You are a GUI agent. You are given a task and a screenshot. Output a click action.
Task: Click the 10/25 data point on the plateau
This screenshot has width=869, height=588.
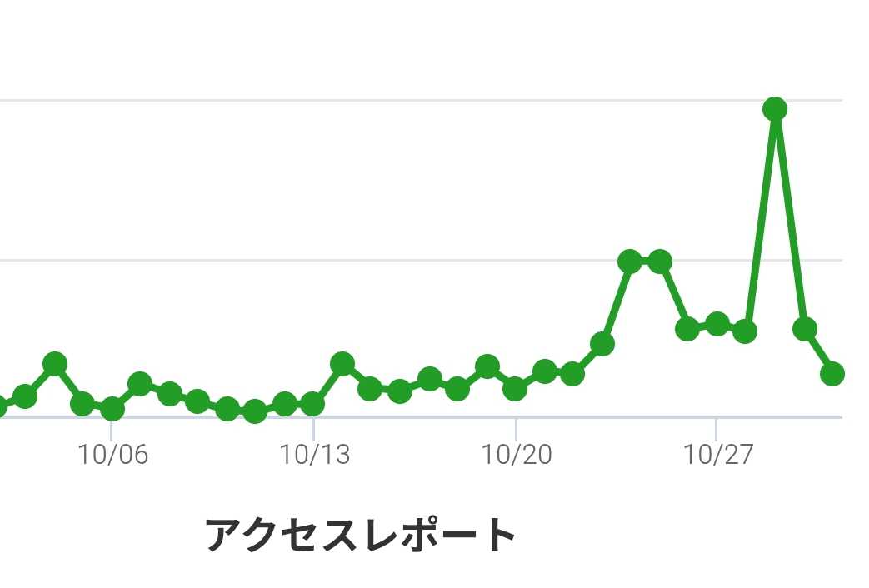click(x=659, y=262)
